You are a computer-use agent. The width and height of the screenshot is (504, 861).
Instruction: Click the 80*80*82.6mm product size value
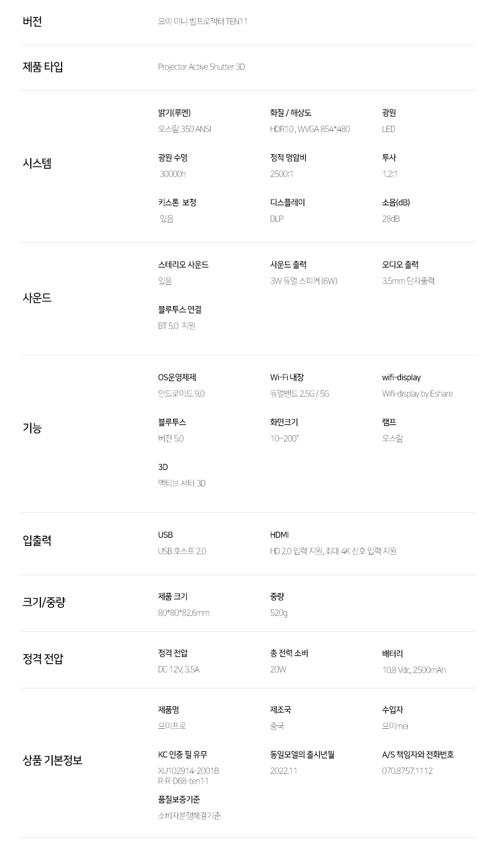[x=184, y=613]
